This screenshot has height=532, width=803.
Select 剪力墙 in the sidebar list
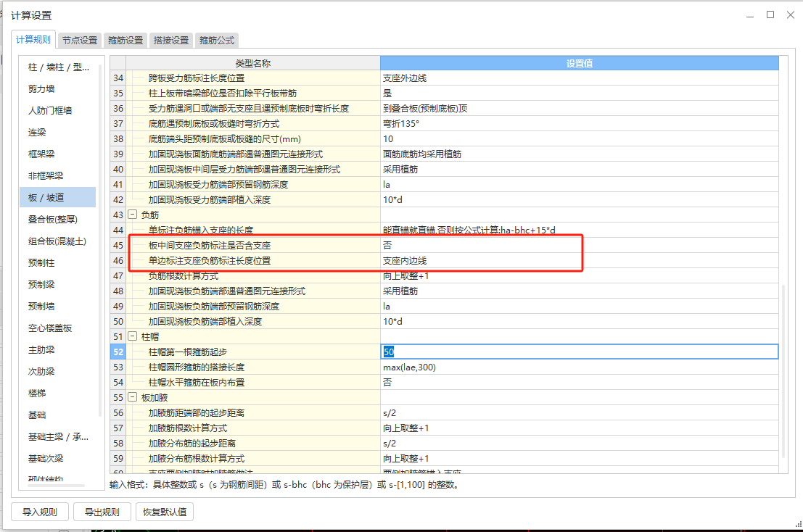tap(58, 89)
